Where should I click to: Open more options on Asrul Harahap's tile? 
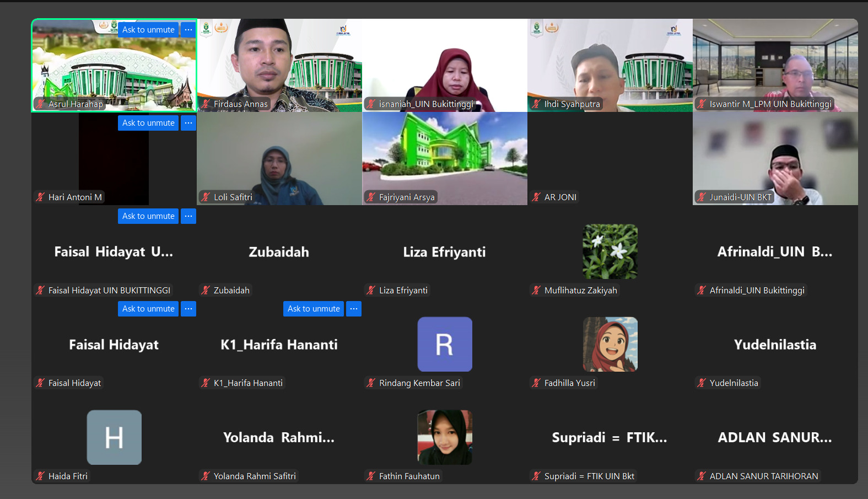point(188,30)
